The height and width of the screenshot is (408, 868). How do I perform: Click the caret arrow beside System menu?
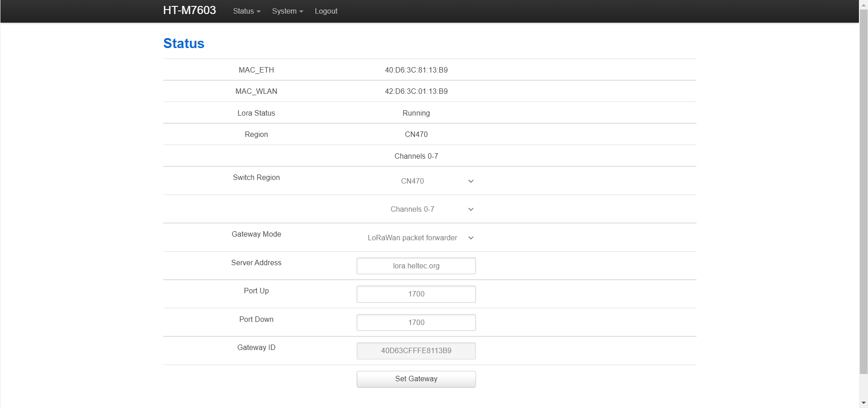click(301, 12)
